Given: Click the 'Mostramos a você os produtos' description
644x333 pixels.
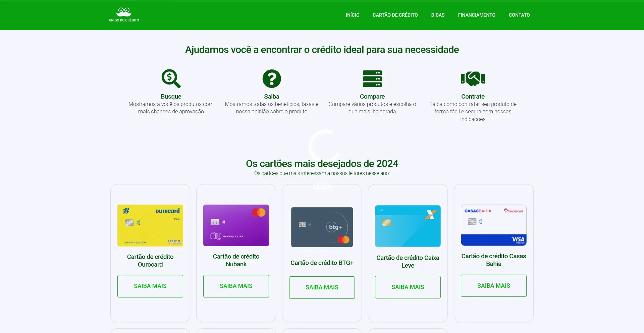Looking at the screenshot, I should [x=171, y=108].
